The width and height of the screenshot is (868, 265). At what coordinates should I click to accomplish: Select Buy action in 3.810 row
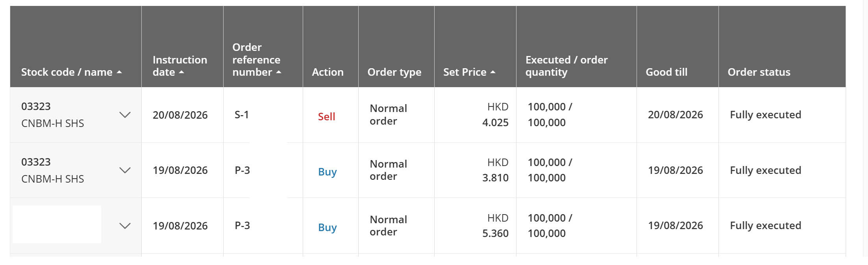(x=328, y=172)
